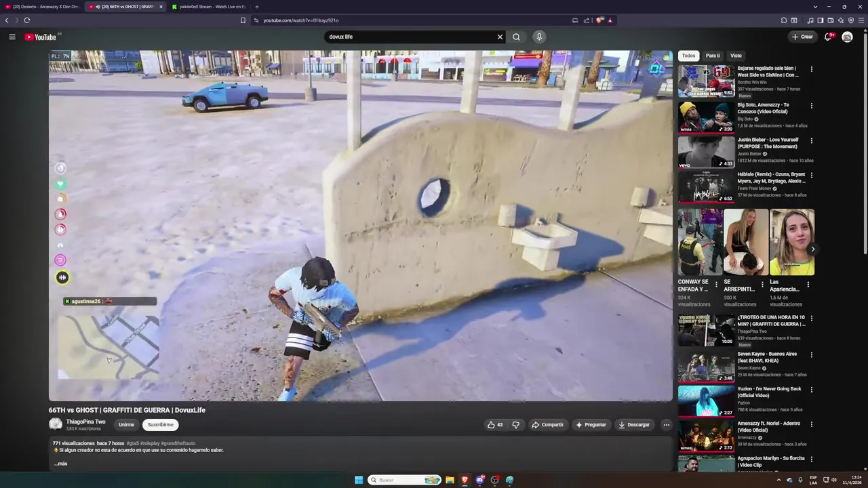
Task: Open options for Justin Bieber Love Yourself
Action: (811, 140)
